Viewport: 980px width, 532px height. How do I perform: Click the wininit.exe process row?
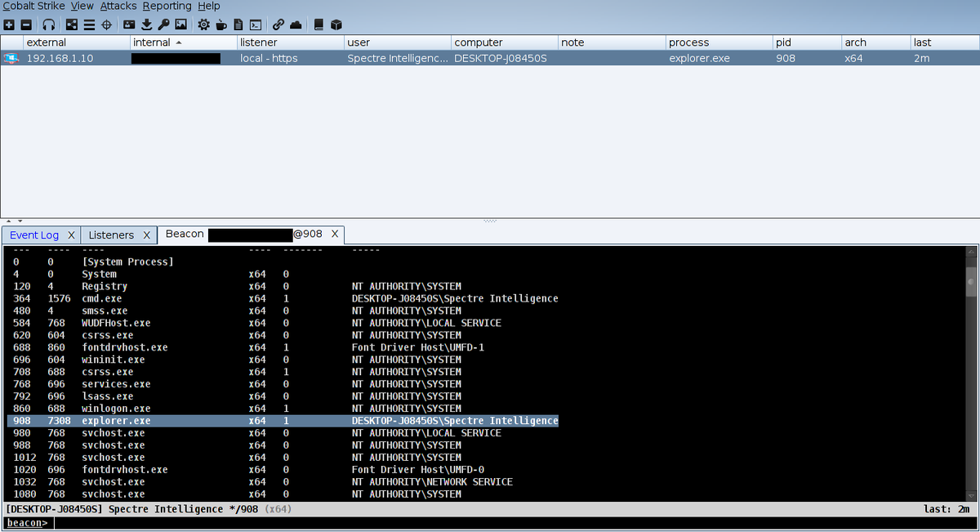tap(237, 360)
